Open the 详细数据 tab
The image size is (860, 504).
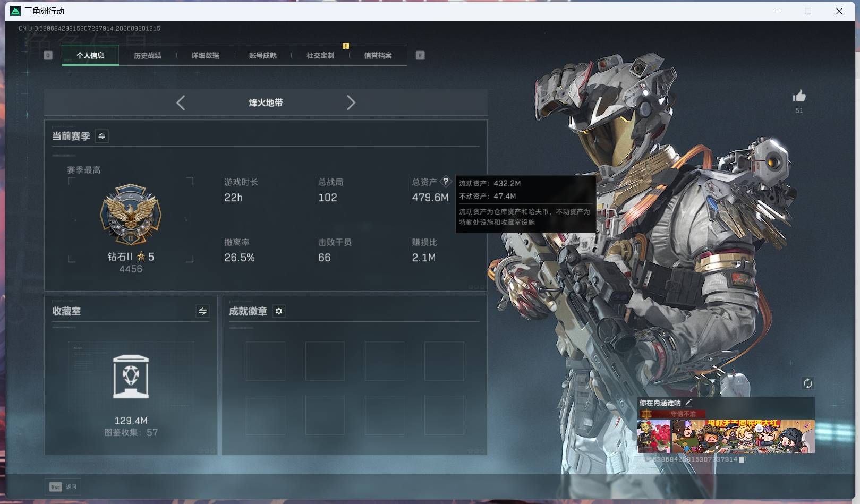coord(205,55)
